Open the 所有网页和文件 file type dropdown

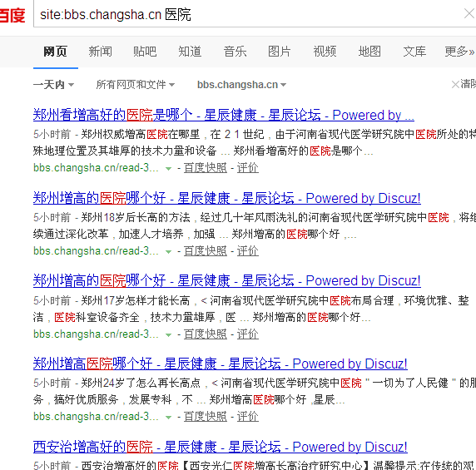(x=136, y=85)
